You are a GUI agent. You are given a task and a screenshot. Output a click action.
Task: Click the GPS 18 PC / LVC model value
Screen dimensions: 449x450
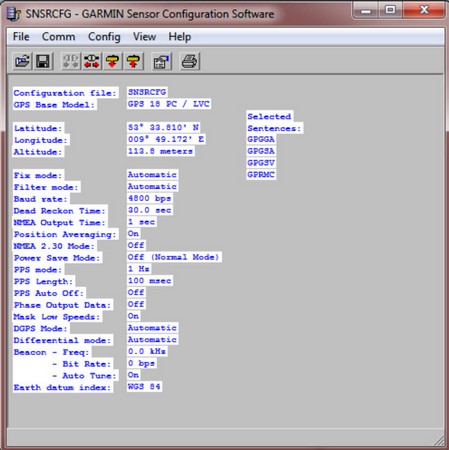(169, 104)
